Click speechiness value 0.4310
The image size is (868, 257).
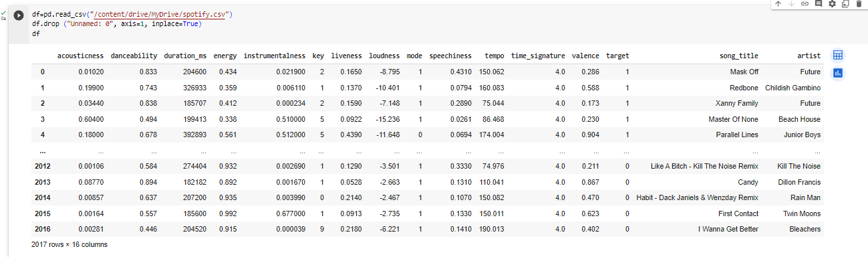click(460, 72)
